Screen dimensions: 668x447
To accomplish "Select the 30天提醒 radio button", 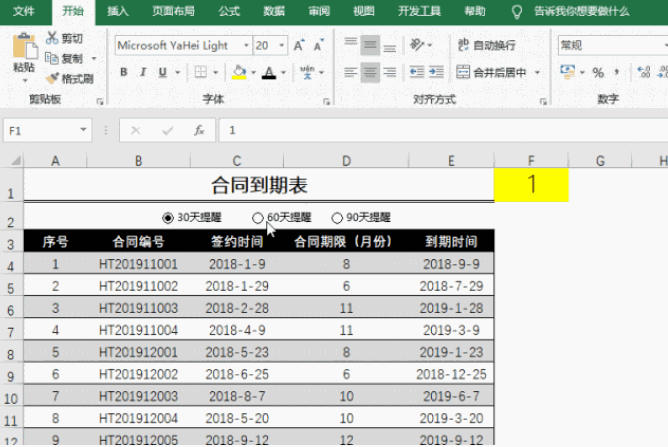I will (168, 218).
